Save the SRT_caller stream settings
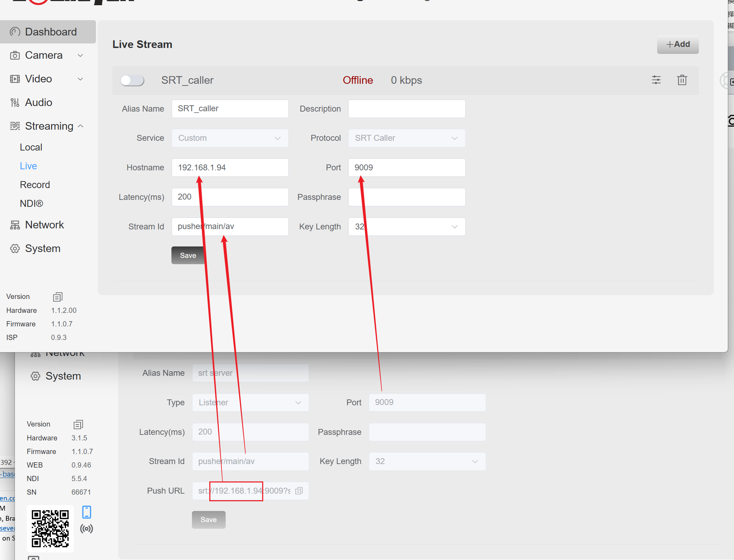The image size is (734, 560). tap(188, 255)
